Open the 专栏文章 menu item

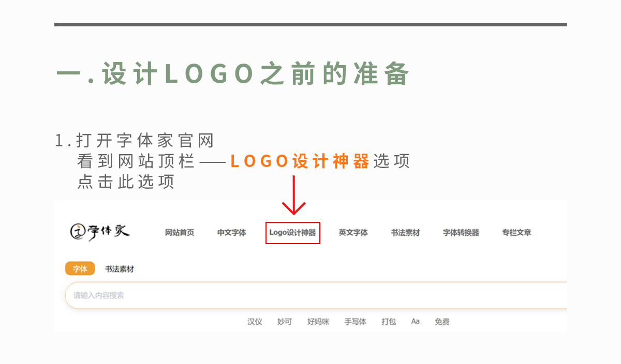[516, 233]
